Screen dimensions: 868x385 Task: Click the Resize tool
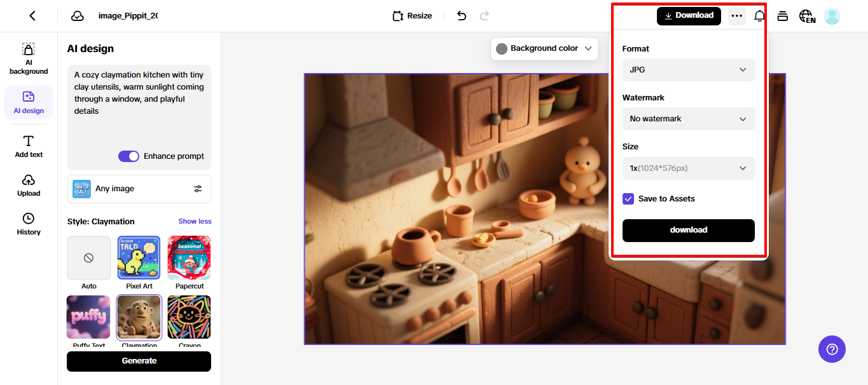click(411, 15)
